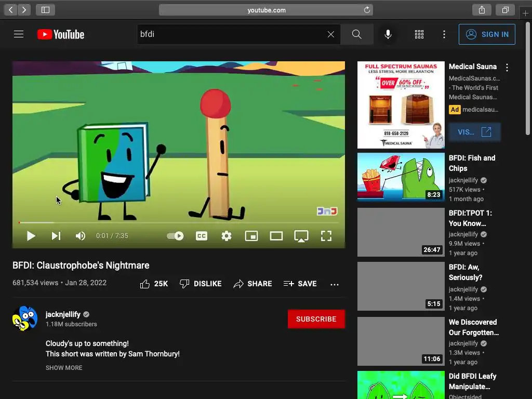Image resolution: width=532 pixels, height=399 pixels.
Task: Toggle the Safari sidebar button
Action: 45,10
